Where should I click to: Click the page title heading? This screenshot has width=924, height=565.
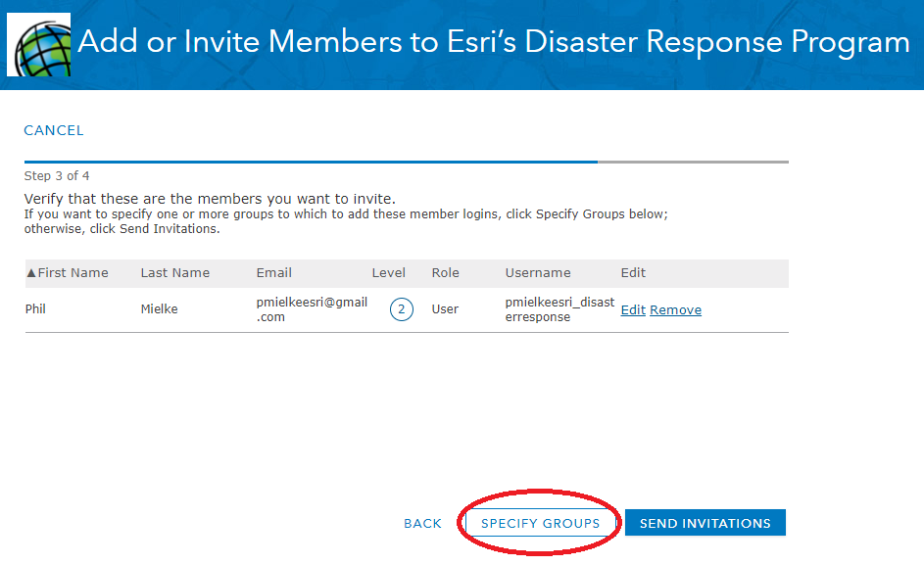494,42
